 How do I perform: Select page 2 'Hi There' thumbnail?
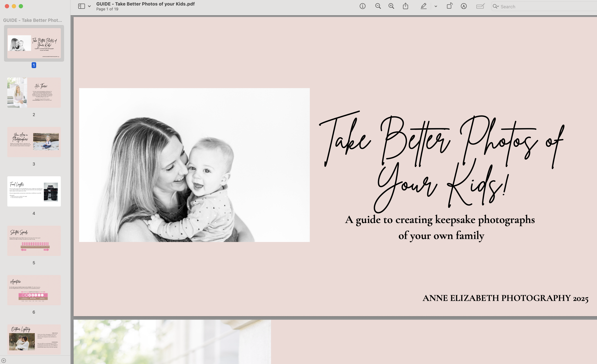(x=34, y=93)
